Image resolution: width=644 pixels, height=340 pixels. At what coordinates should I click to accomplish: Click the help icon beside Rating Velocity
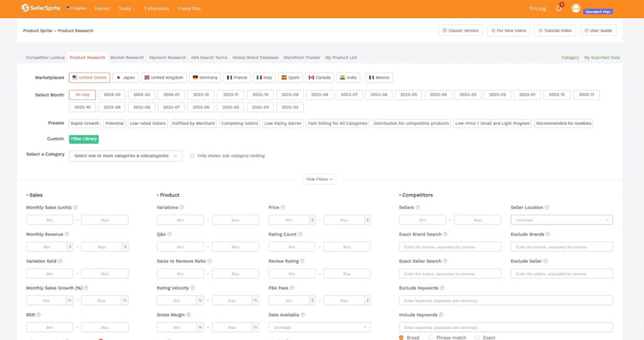click(x=192, y=288)
